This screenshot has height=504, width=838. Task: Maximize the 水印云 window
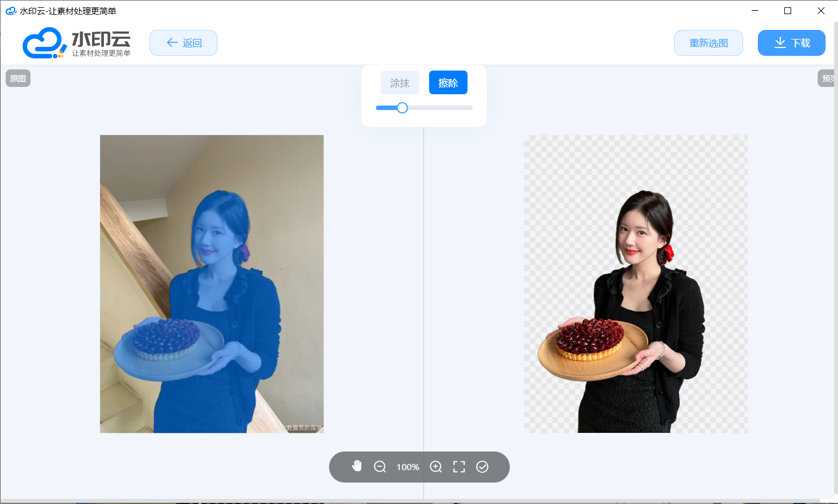coord(788,11)
